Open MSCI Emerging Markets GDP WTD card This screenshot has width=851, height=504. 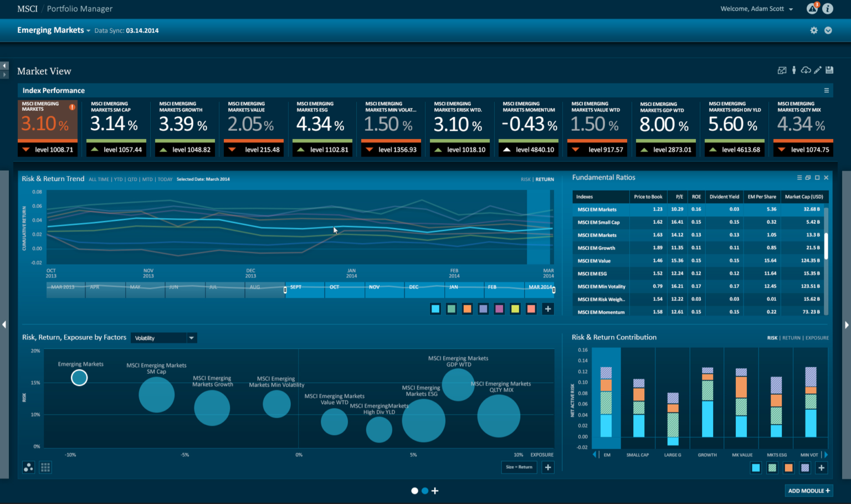point(666,128)
